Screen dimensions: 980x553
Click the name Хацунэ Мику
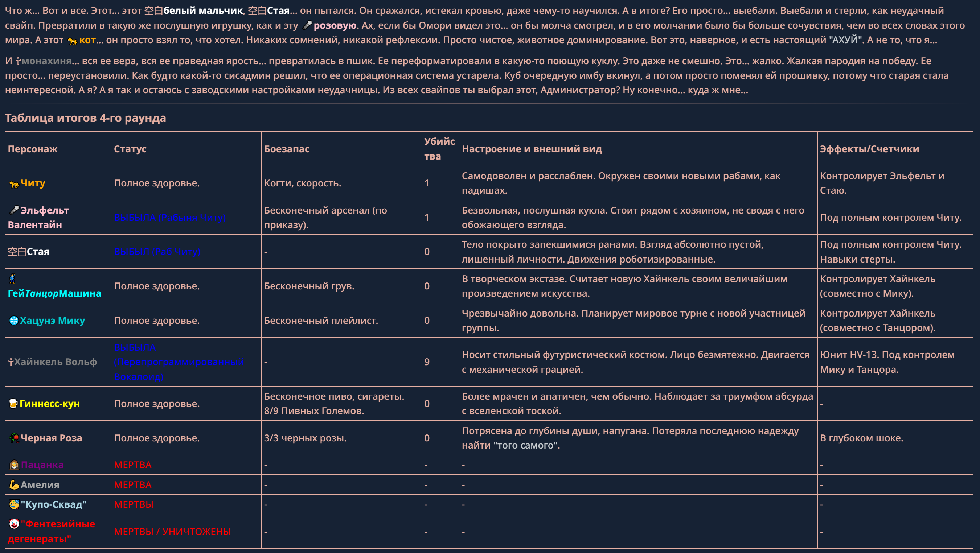53,321
